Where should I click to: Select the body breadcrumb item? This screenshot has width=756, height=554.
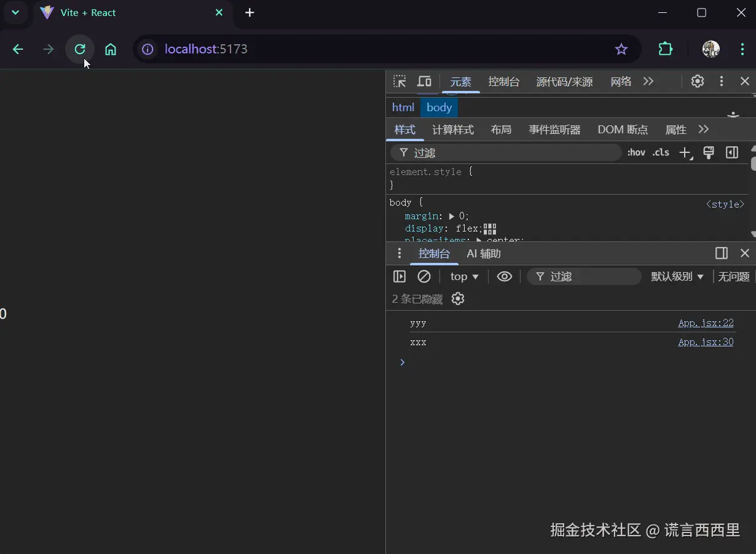439,107
